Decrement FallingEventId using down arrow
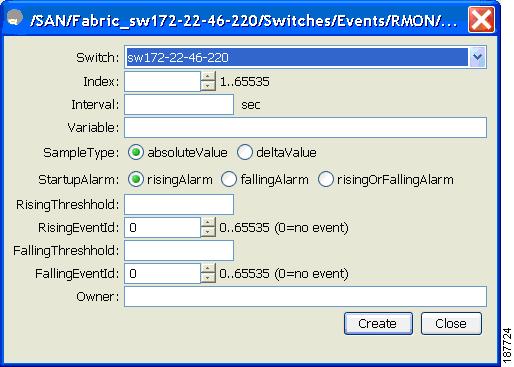The width and height of the screenshot is (514, 367). (x=208, y=278)
